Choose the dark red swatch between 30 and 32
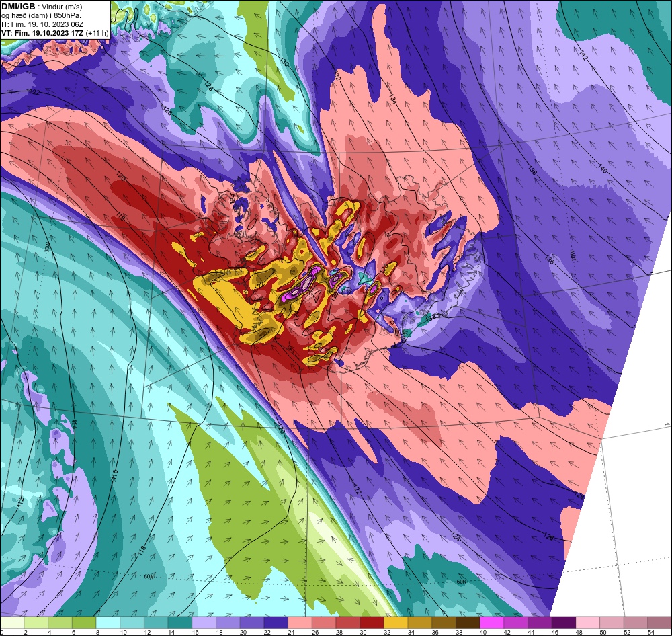 [x=372, y=623]
